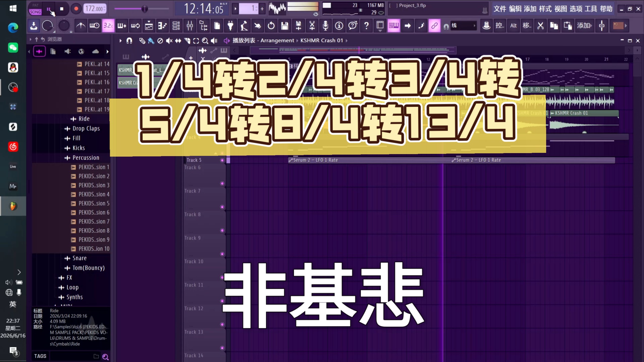Stop playback

pyautogui.click(x=62, y=9)
